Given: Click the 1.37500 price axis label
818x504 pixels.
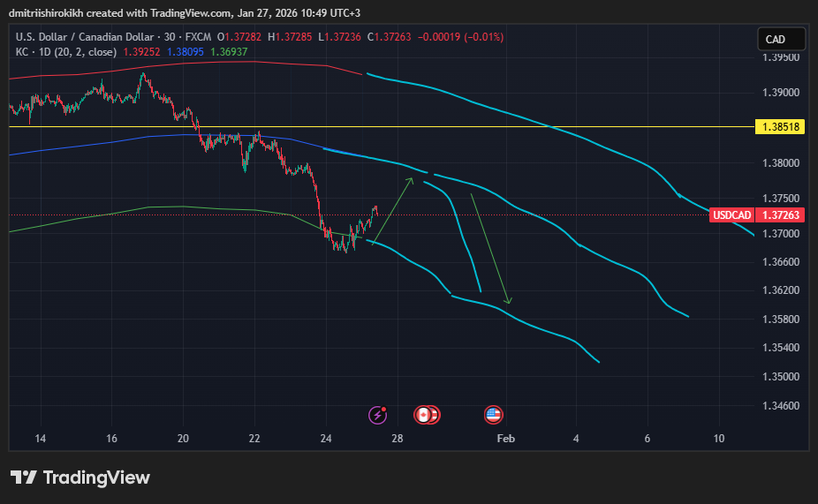Looking at the screenshot, I should click(x=780, y=198).
